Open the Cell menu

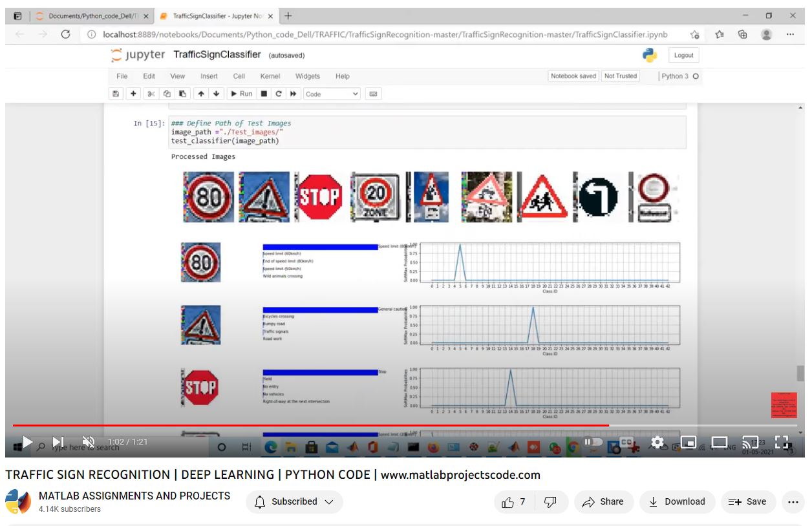pos(239,76)
